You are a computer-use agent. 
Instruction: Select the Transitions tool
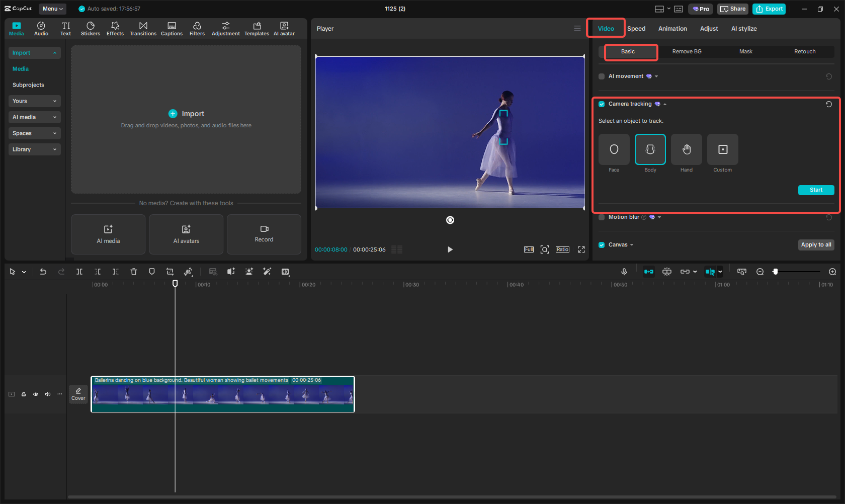tap(143, 28)
